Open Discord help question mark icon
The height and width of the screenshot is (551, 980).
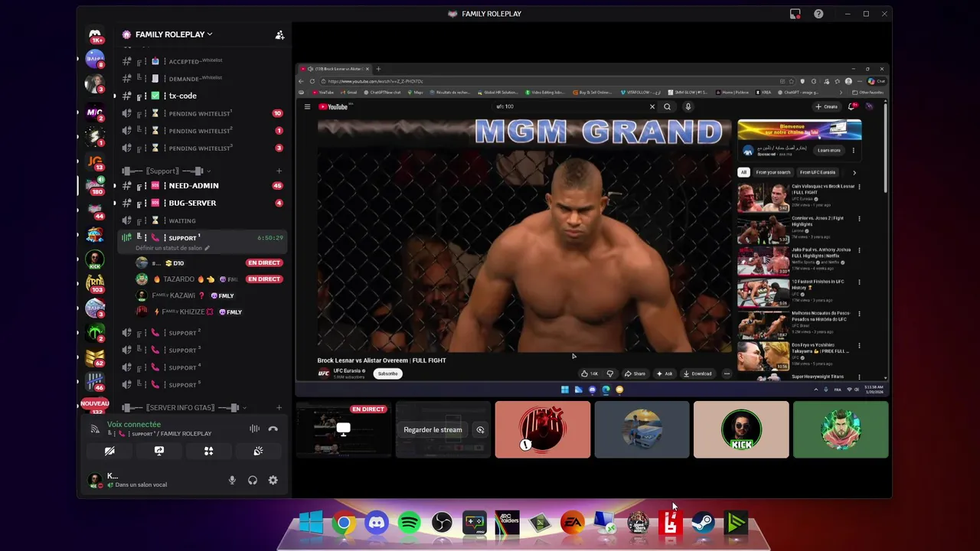pos(818,14)
